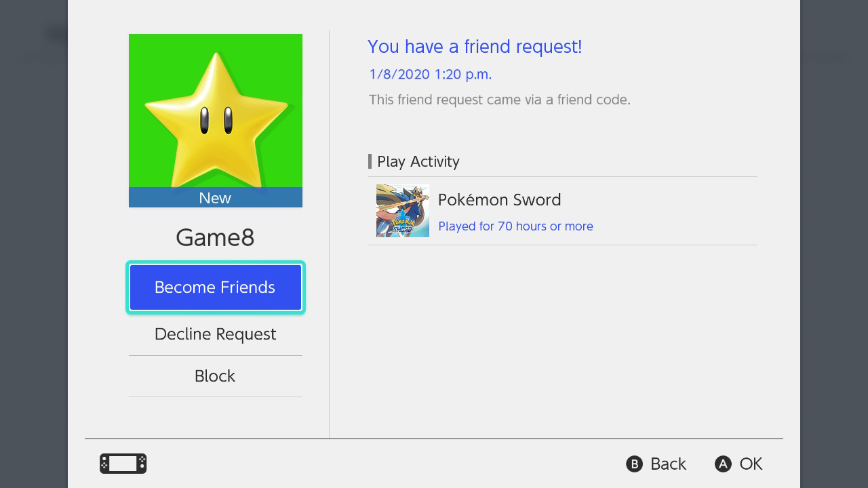The width and height of the screenshot is (868, 488).
Task: Block the user Game8
Action: (x=215, y=375)
